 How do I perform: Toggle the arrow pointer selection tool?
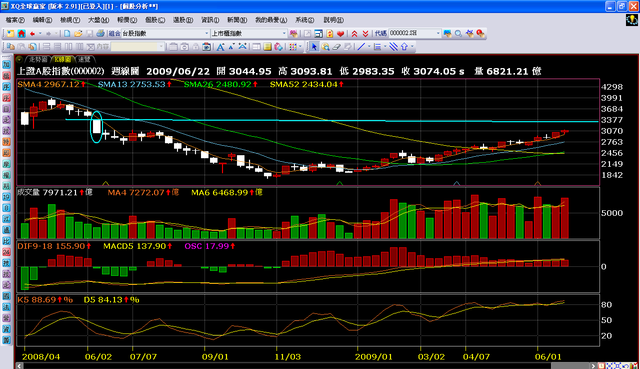pos(314,47)
